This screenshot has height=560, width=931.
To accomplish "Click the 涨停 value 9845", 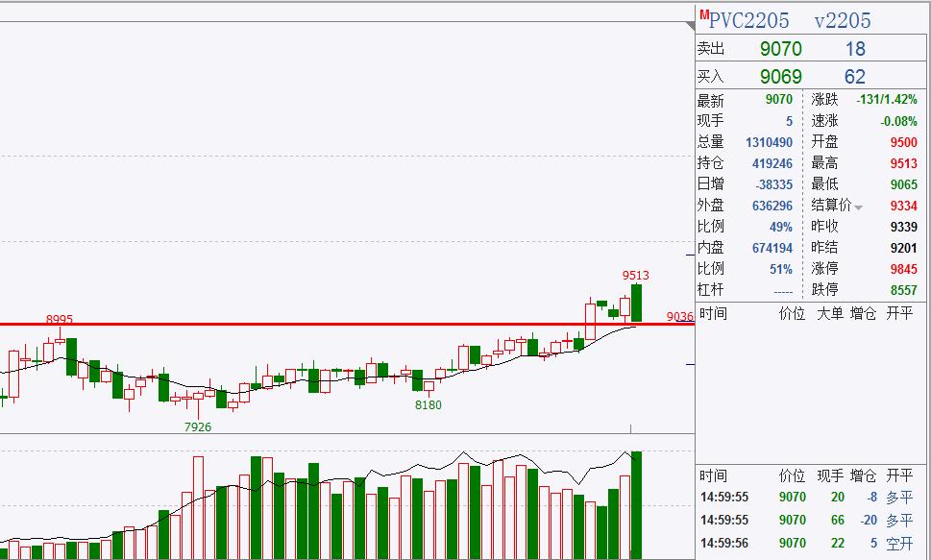I will coord(904,269).
